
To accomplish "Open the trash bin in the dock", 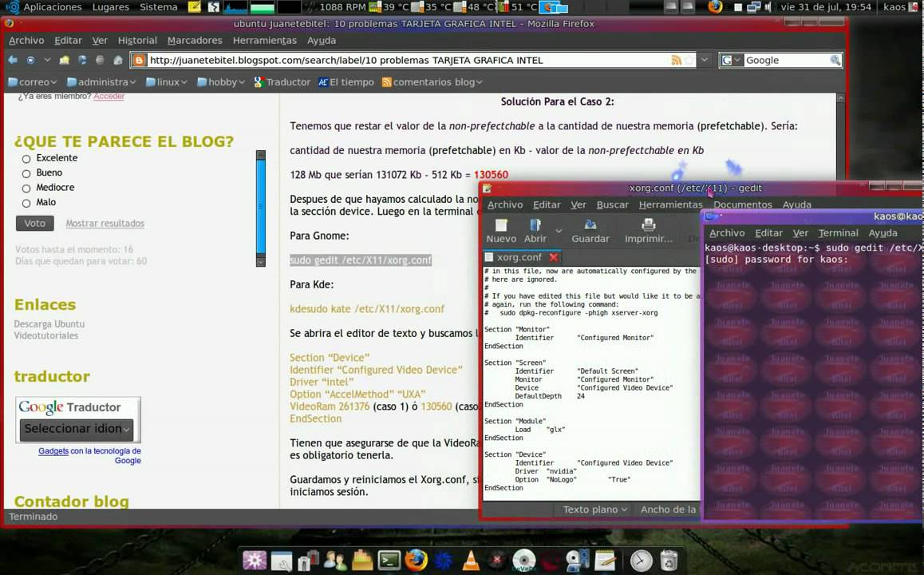I will point(669,560).
